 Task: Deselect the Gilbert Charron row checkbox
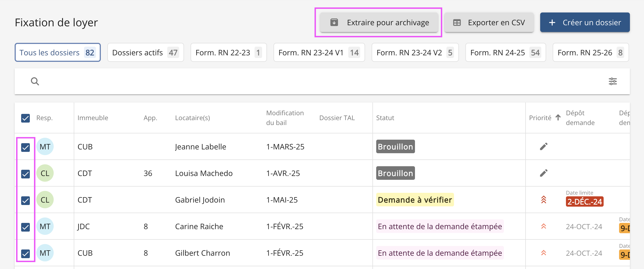coord(25,254)
